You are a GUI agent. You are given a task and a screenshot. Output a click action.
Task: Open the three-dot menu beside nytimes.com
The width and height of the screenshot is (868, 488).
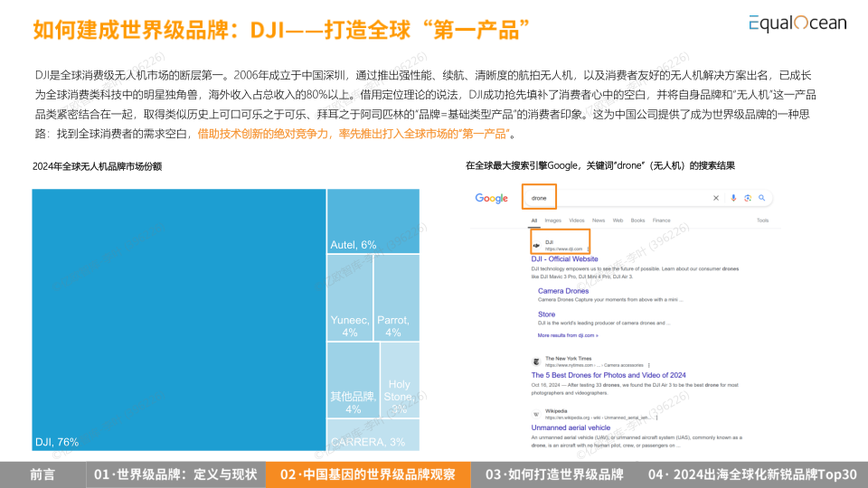click(649, 365)
